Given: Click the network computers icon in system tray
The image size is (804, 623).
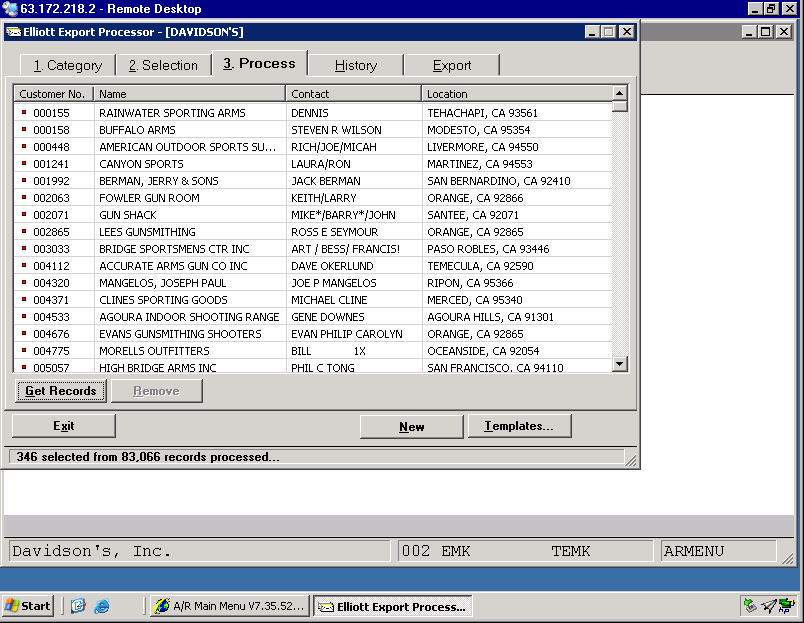Looking at the screenshot, I should pos(786,606).
